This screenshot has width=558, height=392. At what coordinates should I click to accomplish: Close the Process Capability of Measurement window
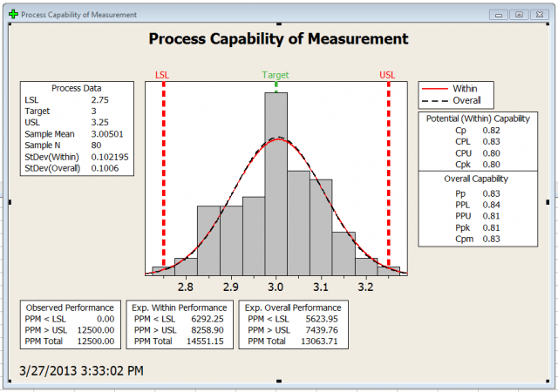[538, 15]
